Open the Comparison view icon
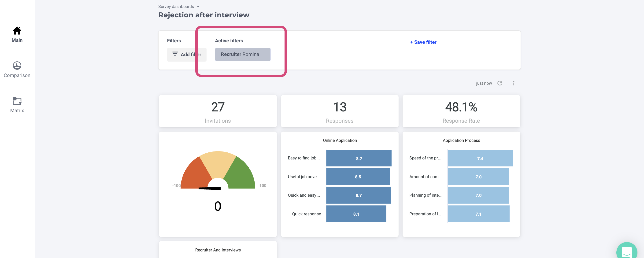This screenshot has height=258, width=644. pos(17,66)
